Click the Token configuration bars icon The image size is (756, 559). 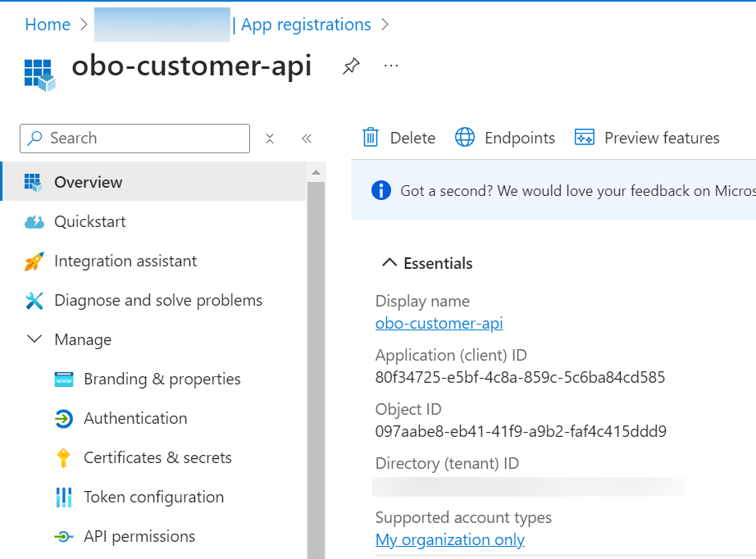pyautogui.click(x=64, y=498)
